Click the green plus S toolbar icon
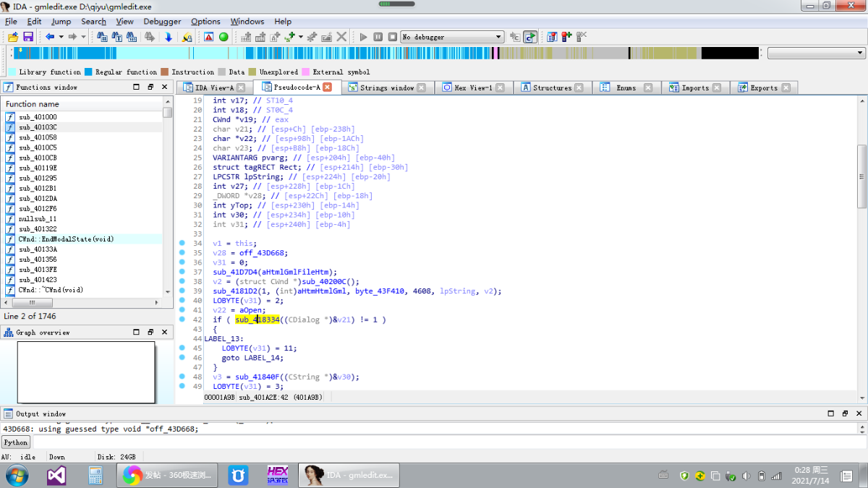The height and width of the screenshot is (488, 868). coord(290,37)
